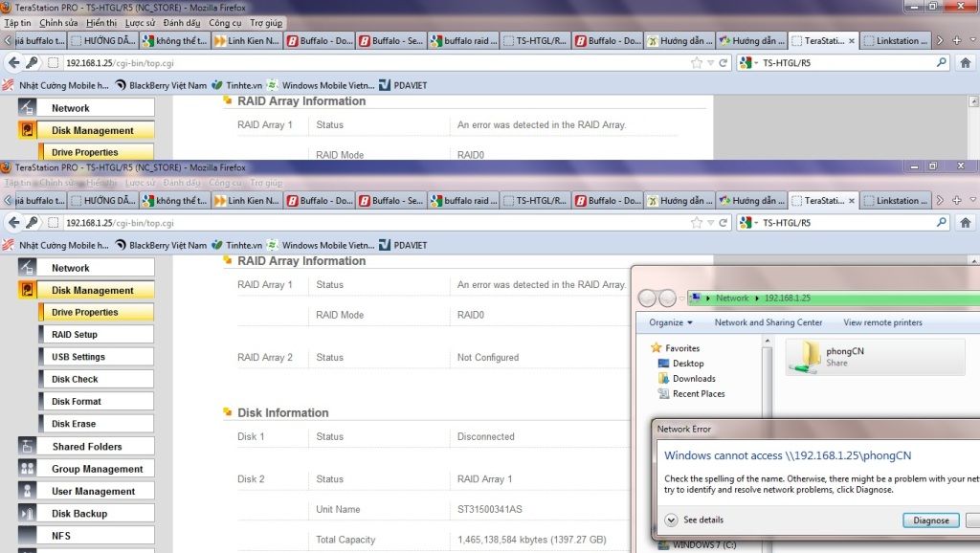Click Network and Sharing Center in Explorer

coord(768,322)
